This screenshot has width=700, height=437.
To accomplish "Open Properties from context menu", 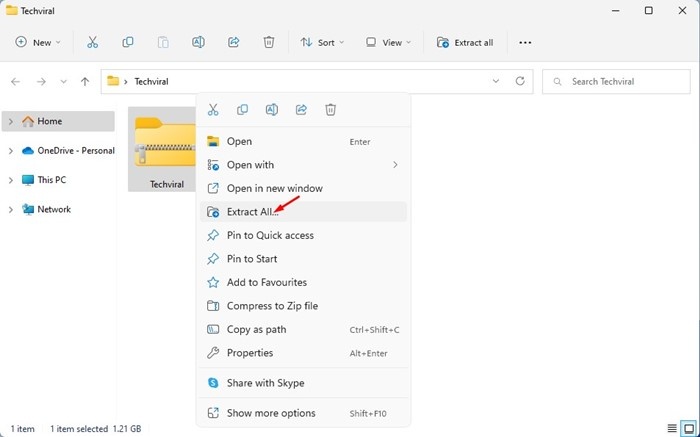I will pyautogui.click(x=304, y=353).
